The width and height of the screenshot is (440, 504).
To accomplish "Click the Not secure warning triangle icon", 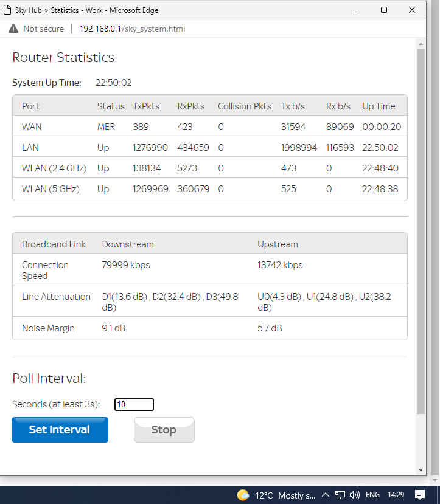I will (13, 29).
